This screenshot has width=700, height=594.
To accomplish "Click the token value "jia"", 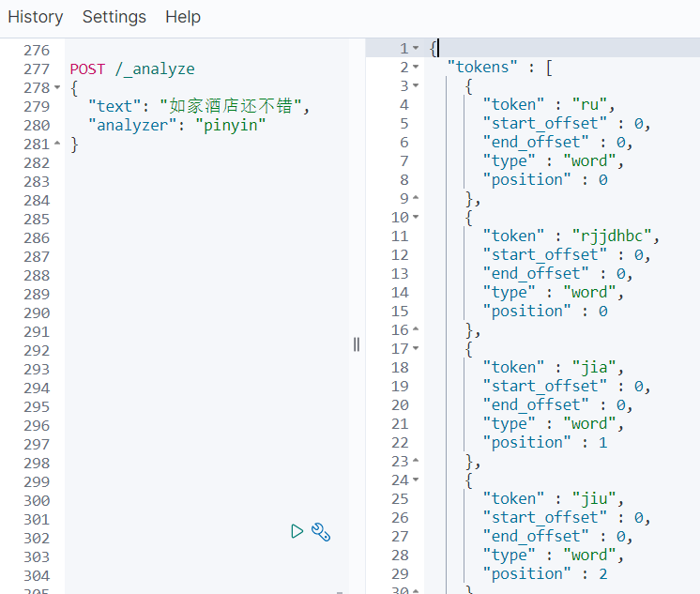I will (x=594, y=368).
